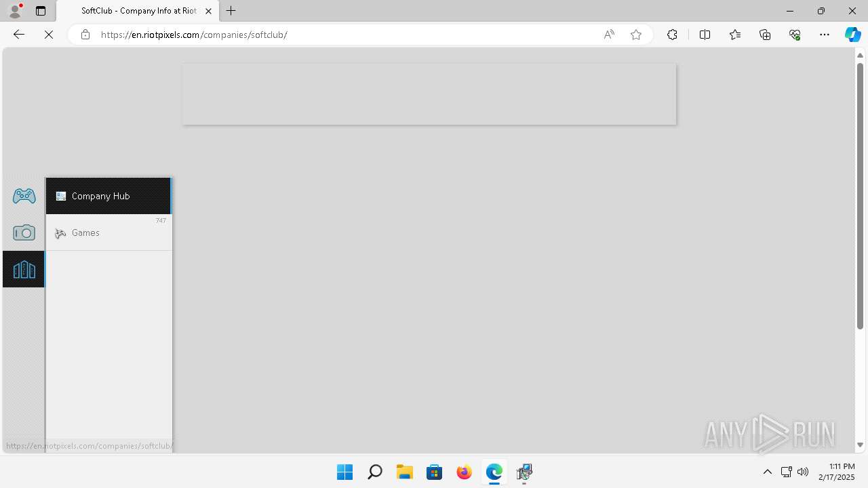Open tab actions menu
The width and height of the screenshot is (868, 488).
(41, 11)
